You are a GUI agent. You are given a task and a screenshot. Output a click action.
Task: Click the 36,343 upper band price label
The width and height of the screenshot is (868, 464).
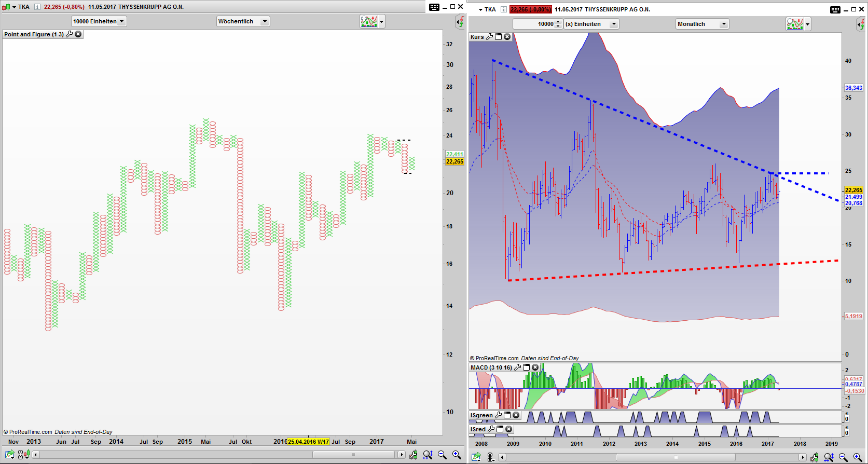click(853, 88)
